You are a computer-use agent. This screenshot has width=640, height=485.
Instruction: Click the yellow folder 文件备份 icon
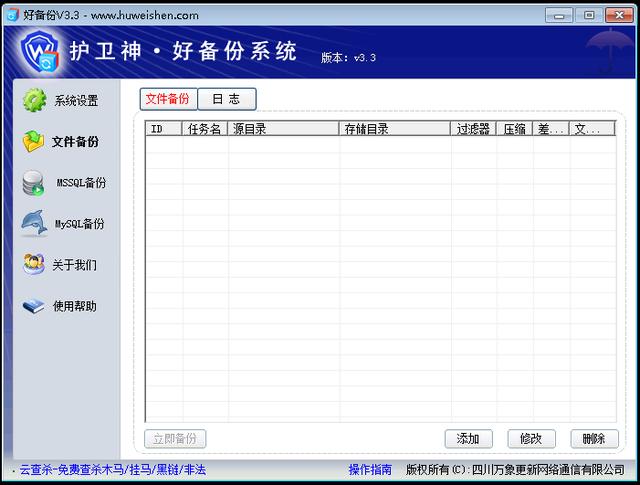[x=33, y=141]
